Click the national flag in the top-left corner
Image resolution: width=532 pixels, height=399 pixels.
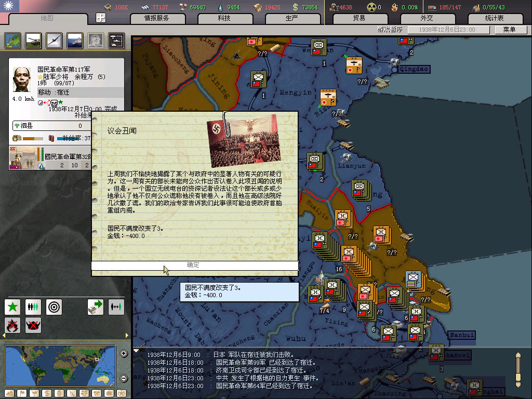(9, 6)
